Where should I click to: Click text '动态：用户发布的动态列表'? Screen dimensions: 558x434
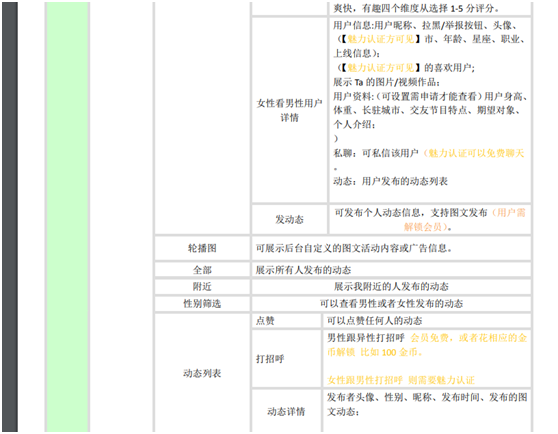(390, 181)
